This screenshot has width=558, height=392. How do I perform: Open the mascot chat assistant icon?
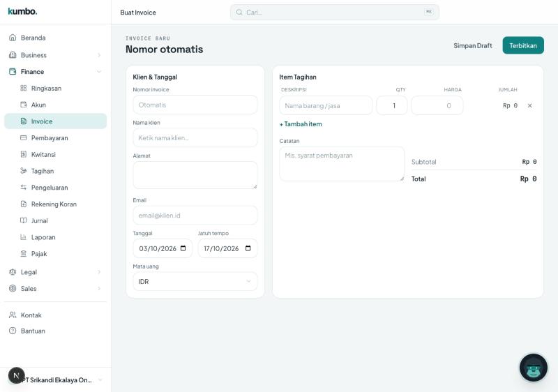(533, 368)
